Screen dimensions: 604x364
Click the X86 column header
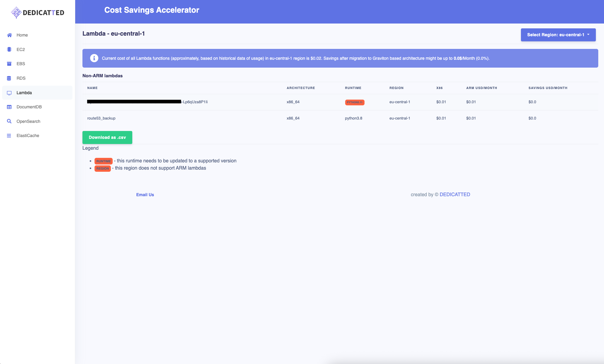439,88
